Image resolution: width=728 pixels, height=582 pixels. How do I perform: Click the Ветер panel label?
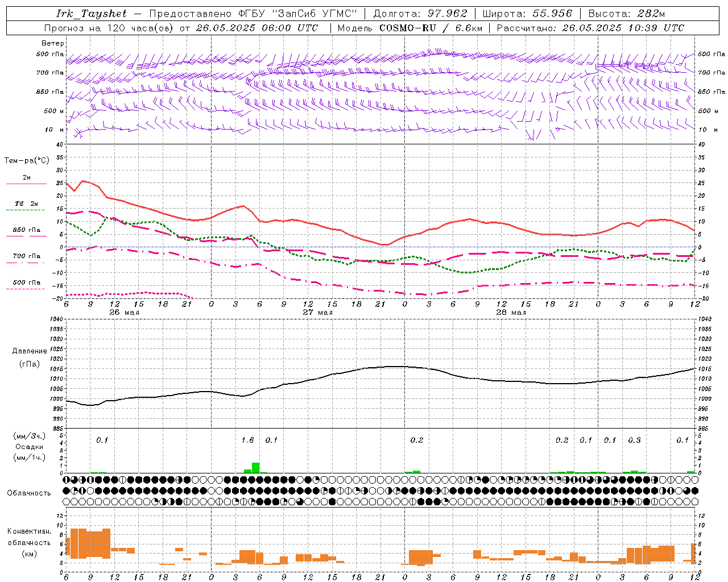click(53, 43)
